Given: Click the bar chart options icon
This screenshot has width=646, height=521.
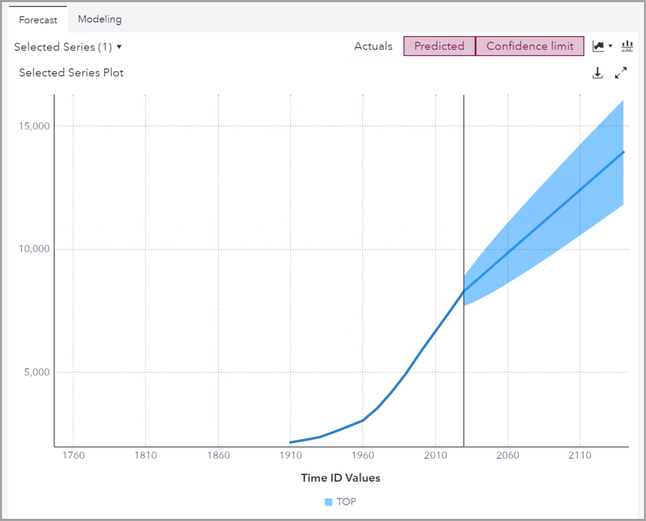Looking at the screenshot, I should [x=627, y=46].
